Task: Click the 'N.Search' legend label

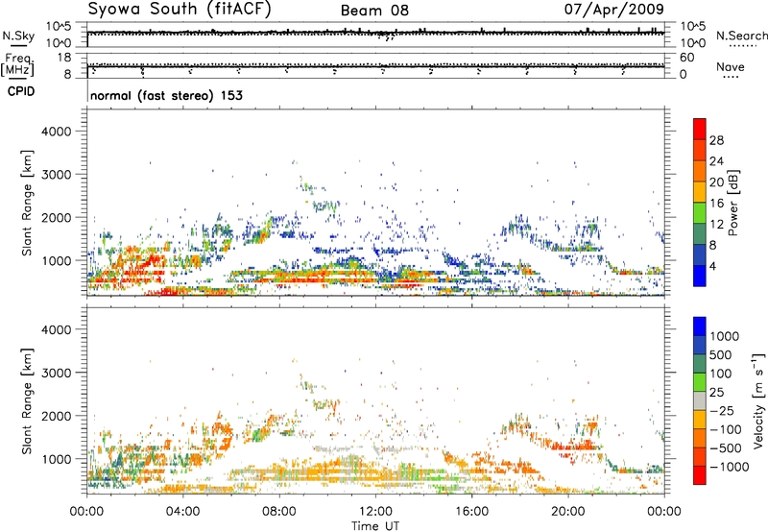Action: click(741, 36)
